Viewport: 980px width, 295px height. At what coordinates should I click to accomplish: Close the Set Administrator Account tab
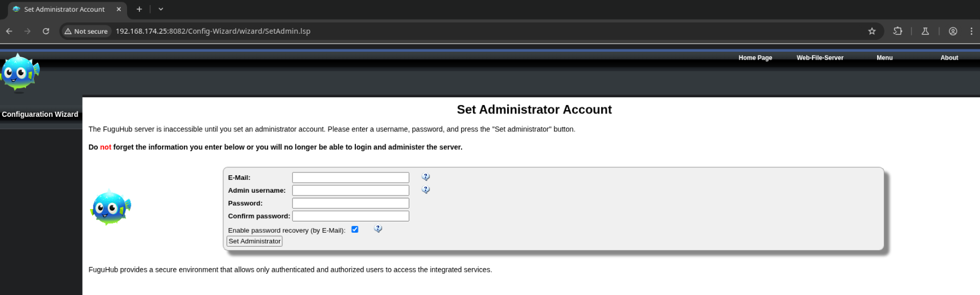pyautogui.click(x=119, y=9)
